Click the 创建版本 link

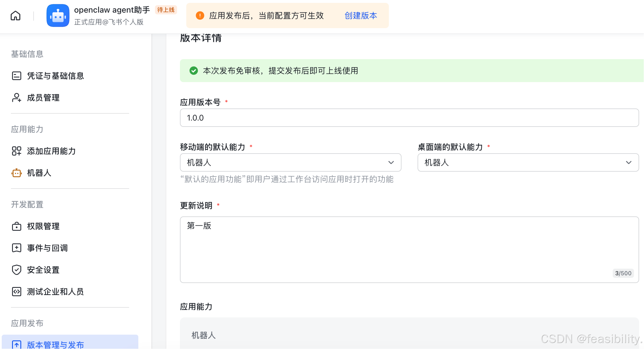click(x=360, y=16)
